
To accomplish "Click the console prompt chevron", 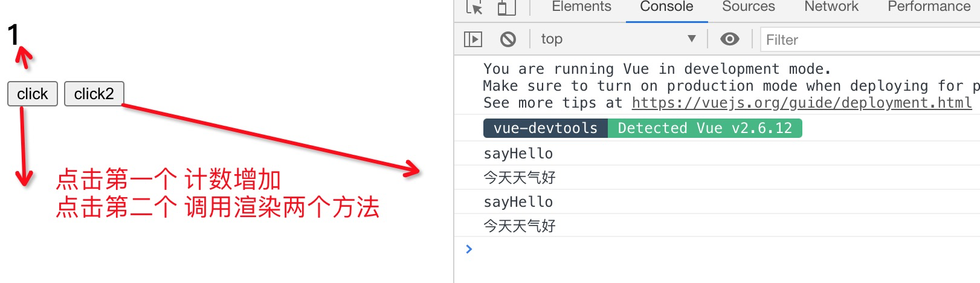I will pyautogui.click(x=469, y=249).
